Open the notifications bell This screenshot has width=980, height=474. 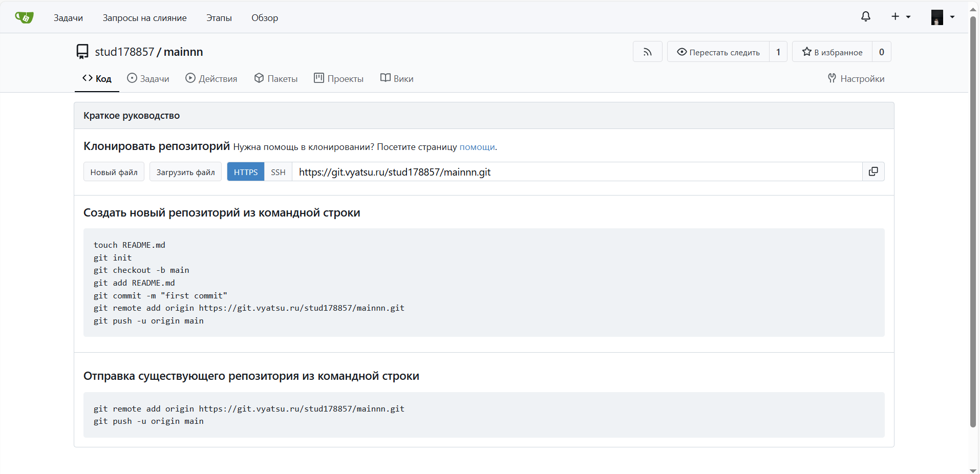pyautogui.click(x=865, y=17)
